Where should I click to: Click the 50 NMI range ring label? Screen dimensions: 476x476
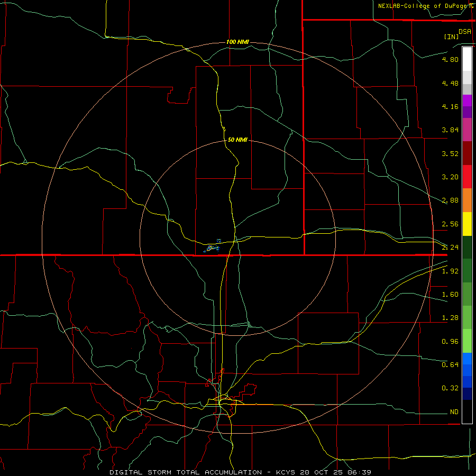point(237,140)
